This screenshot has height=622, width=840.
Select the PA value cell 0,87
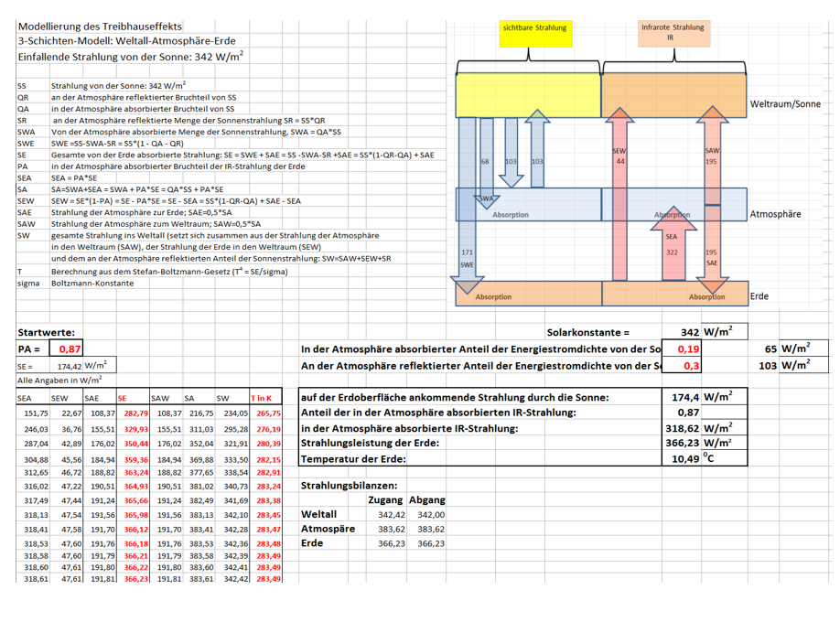67,349
